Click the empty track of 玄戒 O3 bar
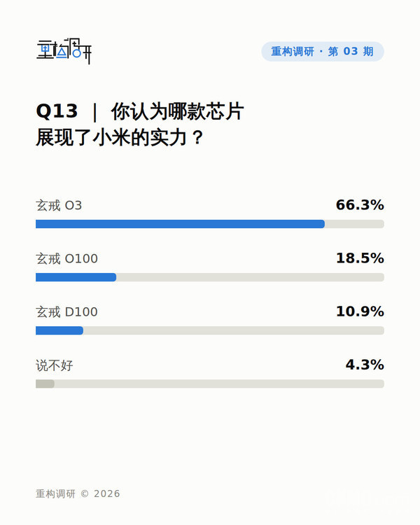Image resolution: width=420 pixels, height=525 pixels. pos(354,224)
